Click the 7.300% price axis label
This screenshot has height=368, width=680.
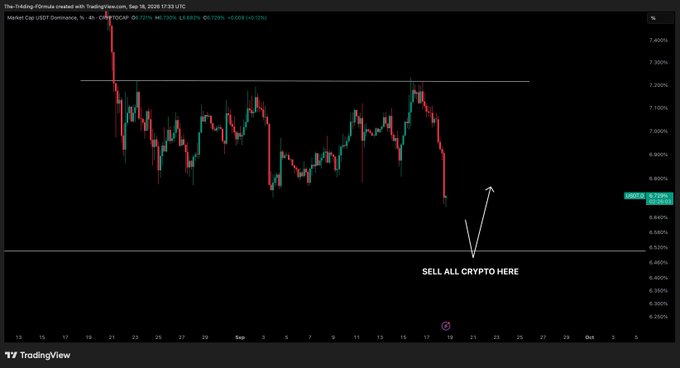(x=658, y=63)
